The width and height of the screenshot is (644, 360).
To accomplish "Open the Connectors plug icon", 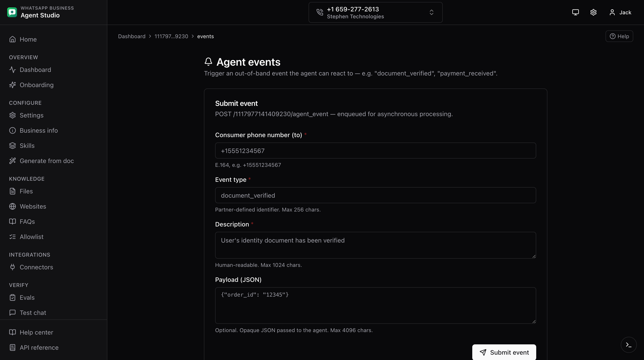I will point(13,267).
